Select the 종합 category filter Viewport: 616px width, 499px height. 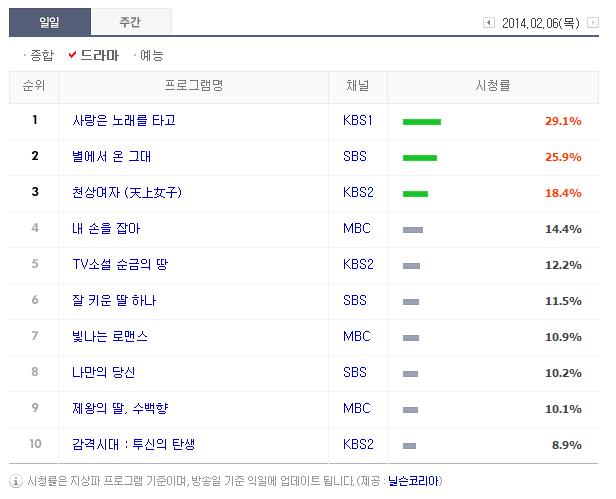42,55
